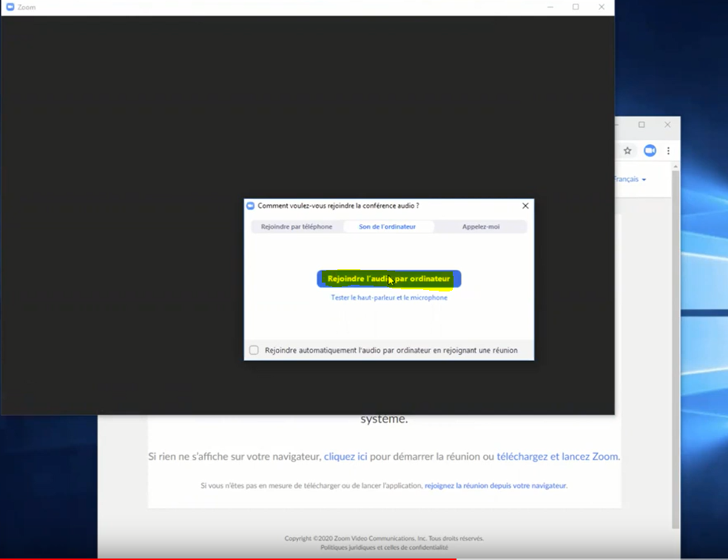Switch to Rejoindre par téléphone tab
The height and width of the screenshot is (560, 728).
tap(297, 226)
